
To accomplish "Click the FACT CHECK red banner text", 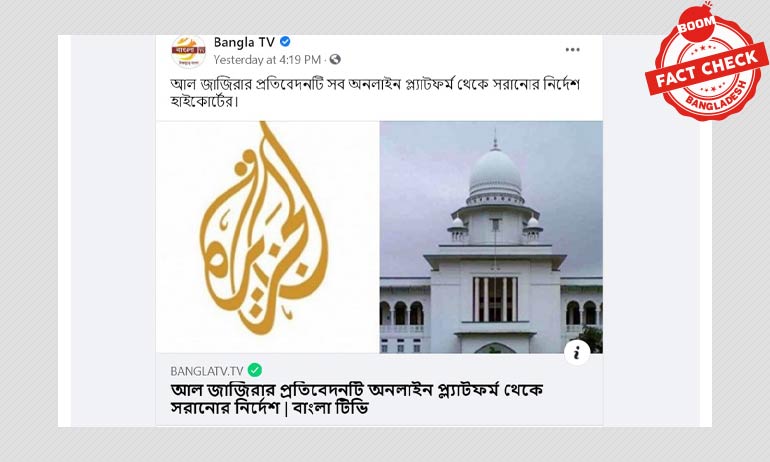I will pyautogui.click(x=707, y=69).
